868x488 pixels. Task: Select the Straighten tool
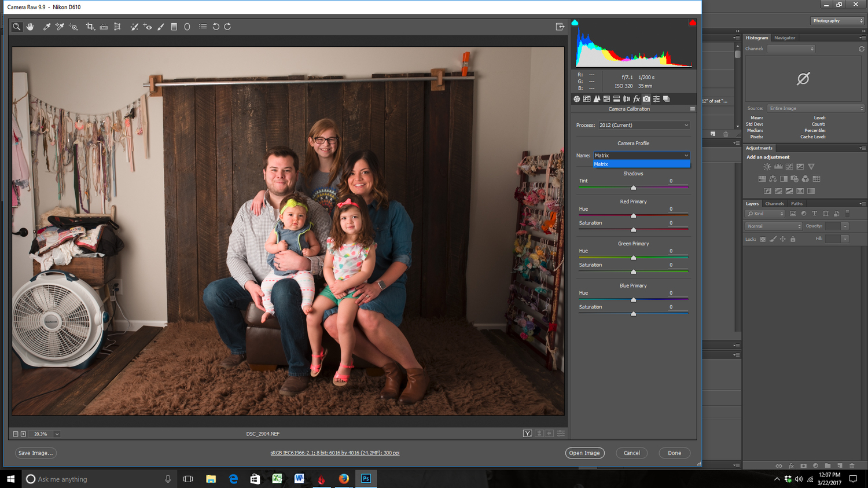point(104,27)
